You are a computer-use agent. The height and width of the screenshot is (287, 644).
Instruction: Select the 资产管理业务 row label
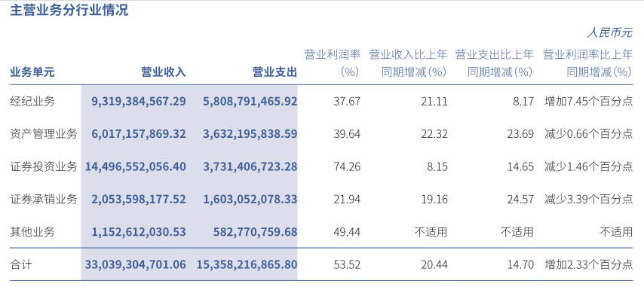pyautogui.click(x=44, y=134)
